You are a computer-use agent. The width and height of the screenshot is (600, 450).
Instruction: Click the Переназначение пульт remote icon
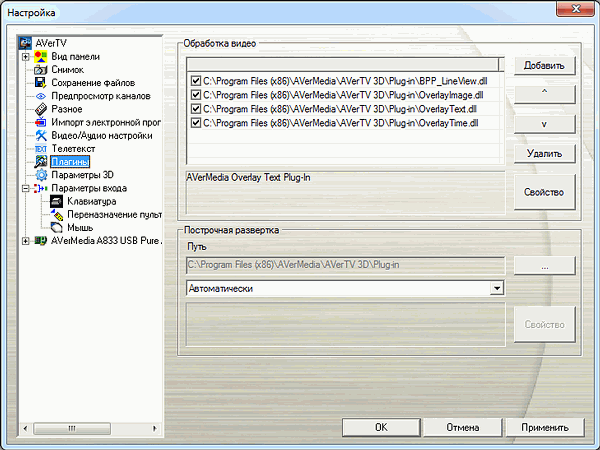click(57, 214)
